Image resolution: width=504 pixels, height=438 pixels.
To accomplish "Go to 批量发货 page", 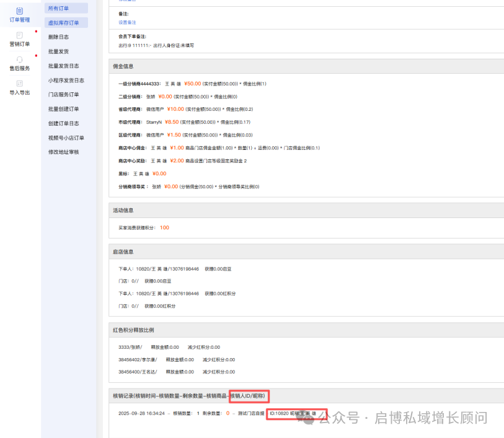I will click(x=59, y=51).
